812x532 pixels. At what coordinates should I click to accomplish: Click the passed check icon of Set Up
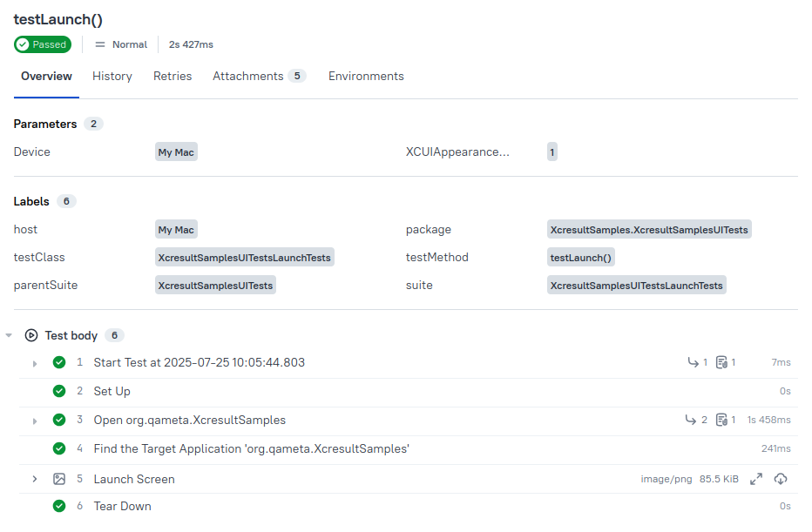click(59, 391)
